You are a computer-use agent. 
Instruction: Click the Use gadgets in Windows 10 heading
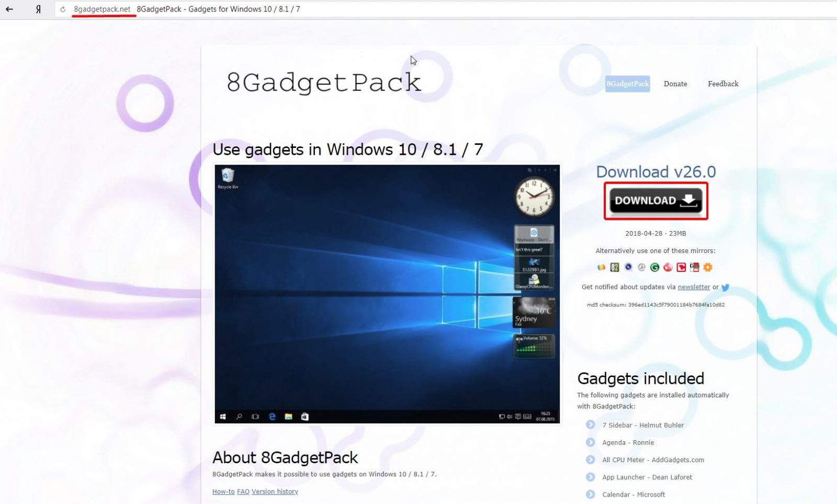348,150
